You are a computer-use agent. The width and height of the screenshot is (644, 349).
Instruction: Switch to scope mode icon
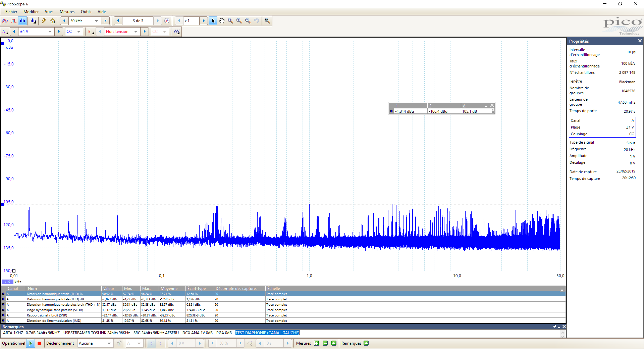pyautogui.click(x=5, y=21)
